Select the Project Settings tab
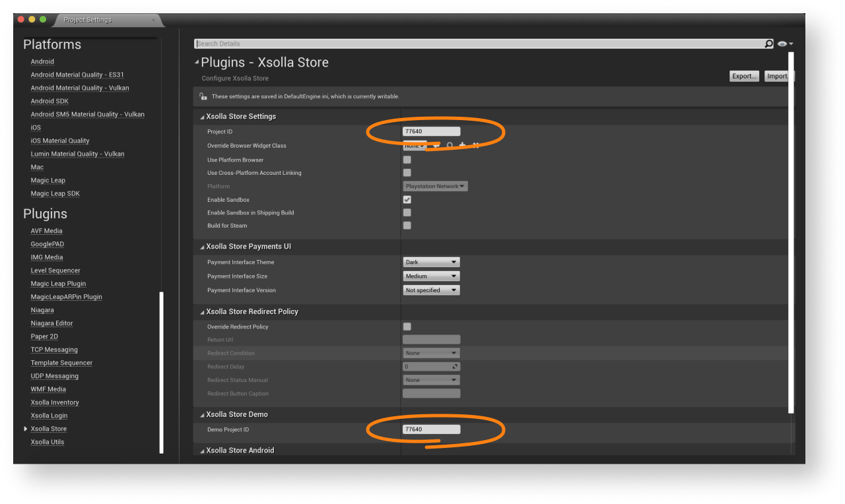 (88, 20)
